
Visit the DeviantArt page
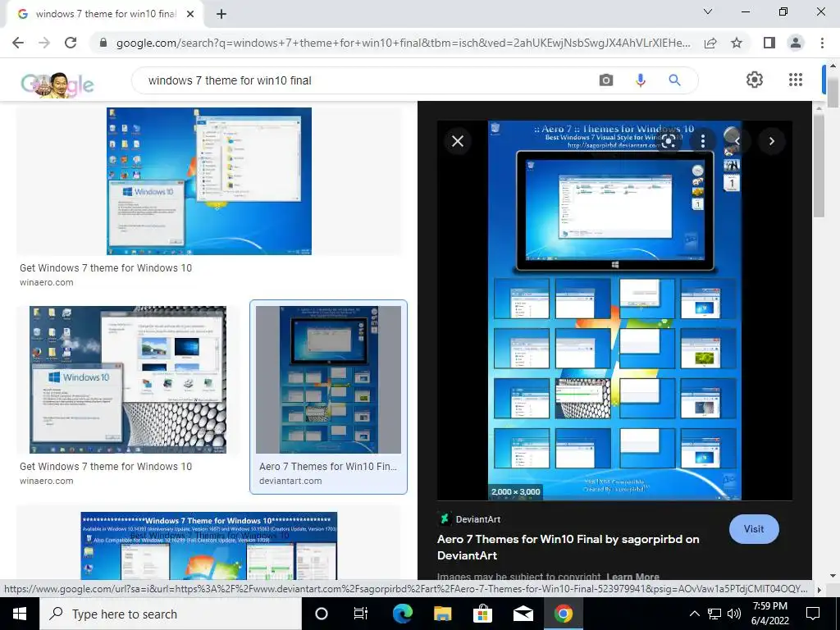tap(754, 529)
